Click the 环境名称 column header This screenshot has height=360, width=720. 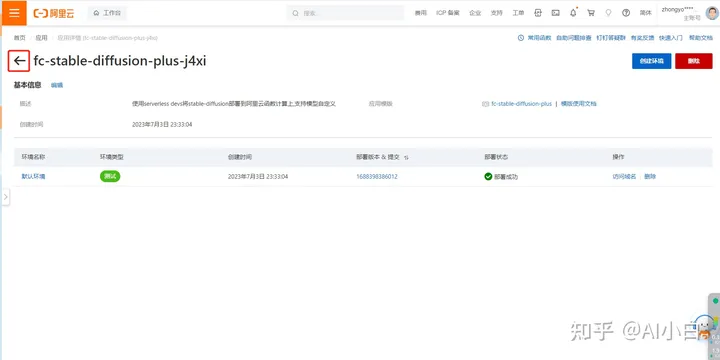[x=33, y=157]
